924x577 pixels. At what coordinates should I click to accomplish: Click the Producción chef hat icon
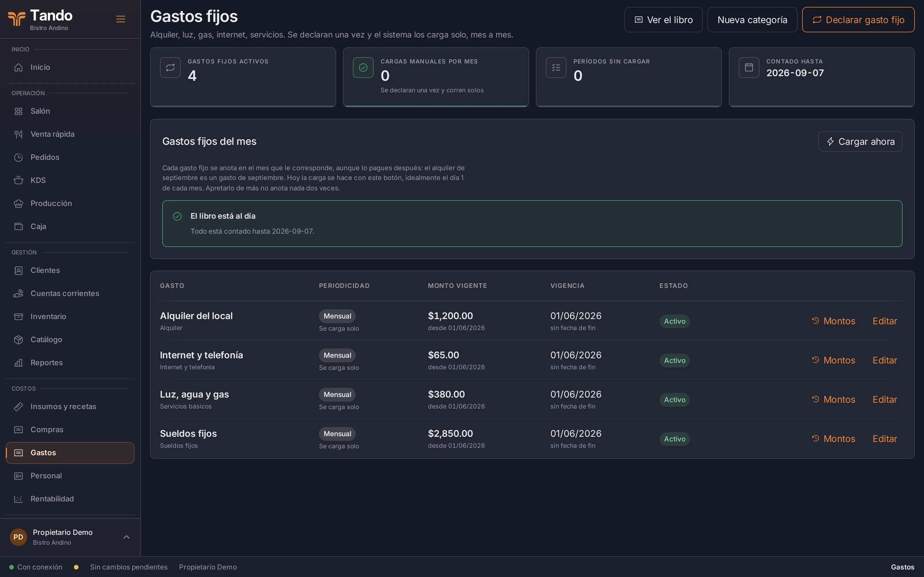[18, 203]
